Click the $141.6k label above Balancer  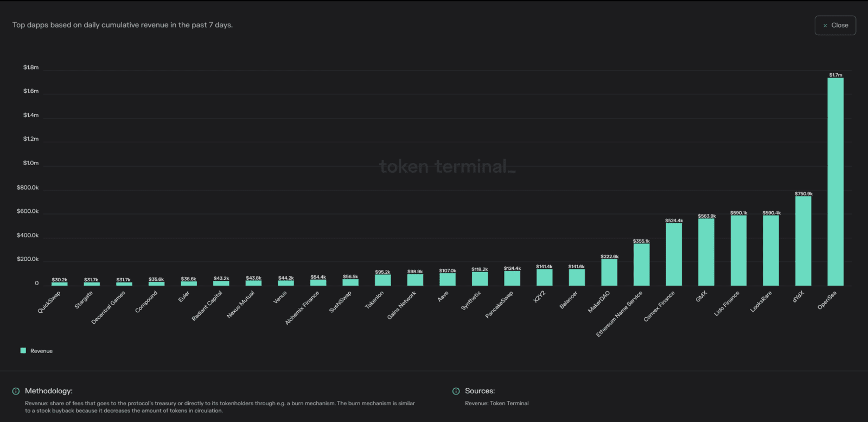pyautogui.click(x=577, y=267)
